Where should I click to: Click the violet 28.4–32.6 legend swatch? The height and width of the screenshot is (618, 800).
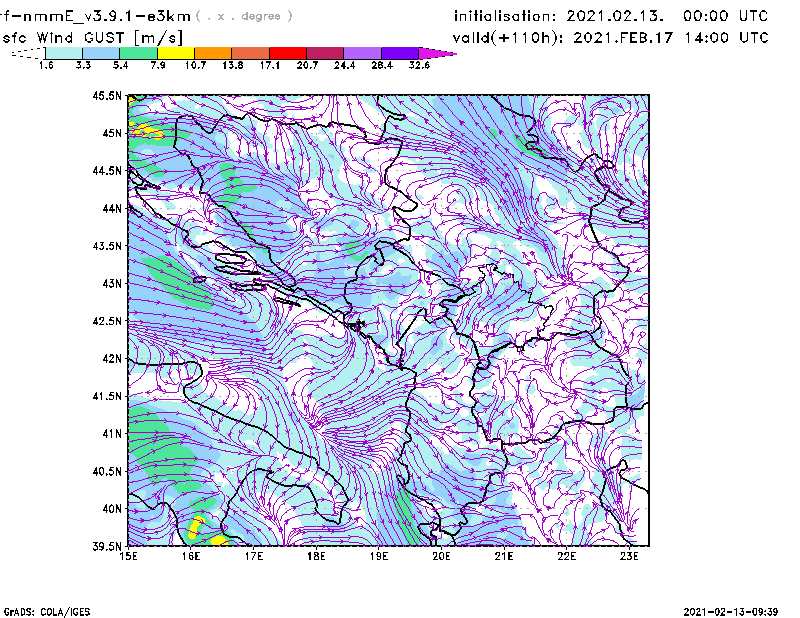399,53
